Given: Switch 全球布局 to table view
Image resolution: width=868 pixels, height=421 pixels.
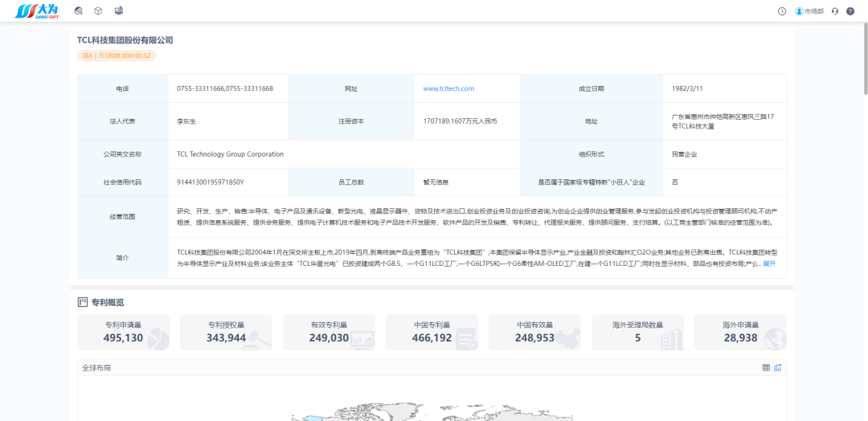Looking at the screenshot, I should 766,368.
